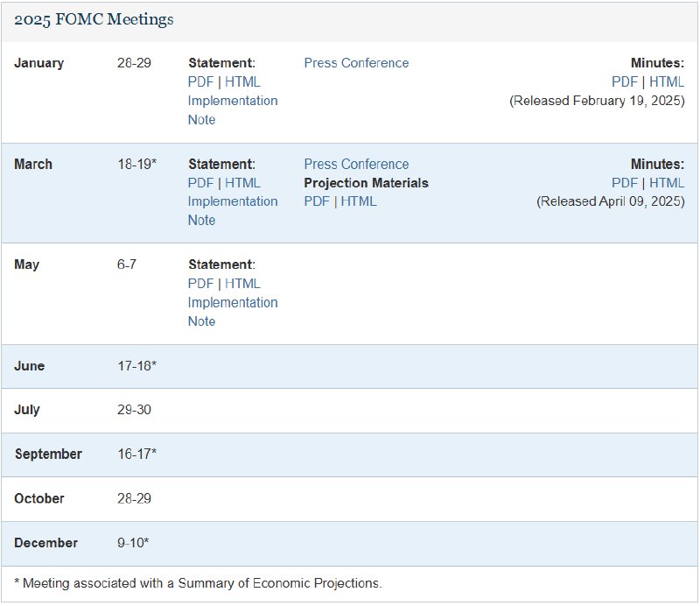Image resolution: width=700 pixels, height=606 pixels.
Task: Click the October "28-29" meeting dates
Action: pos(134,498)
